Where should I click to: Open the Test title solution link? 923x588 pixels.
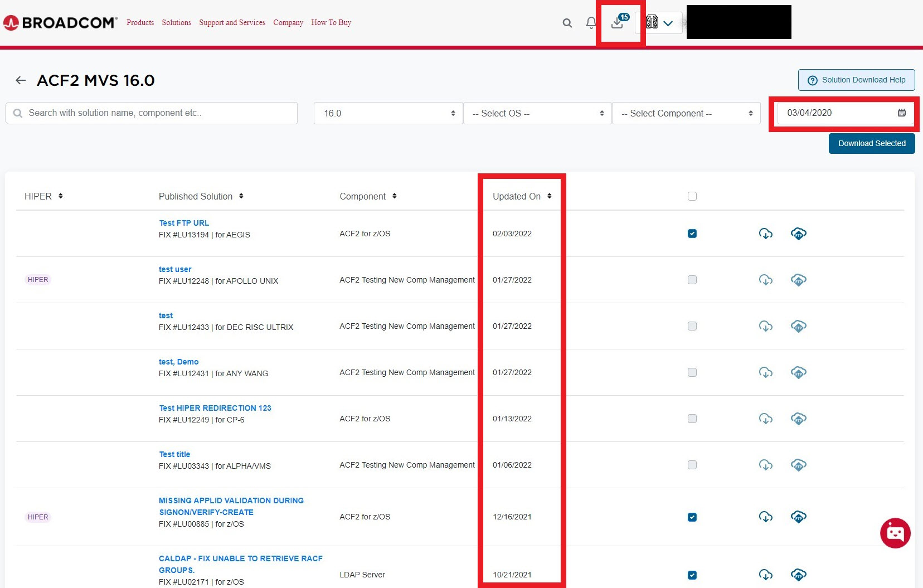pyautogui.click(x=174, y=454)
